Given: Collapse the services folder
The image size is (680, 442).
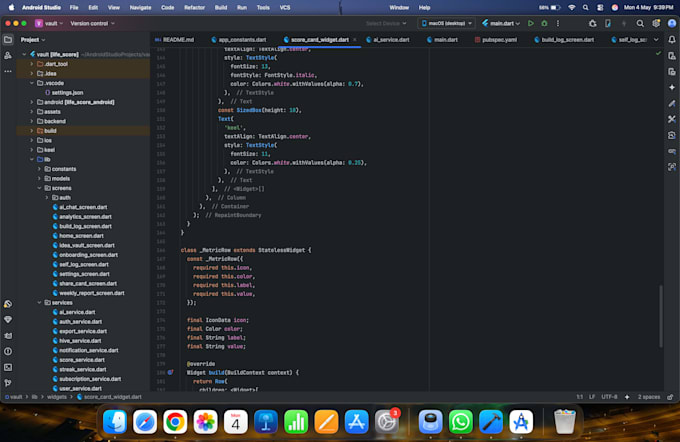Looking at the screenshot, I should (x=39, y=303).
